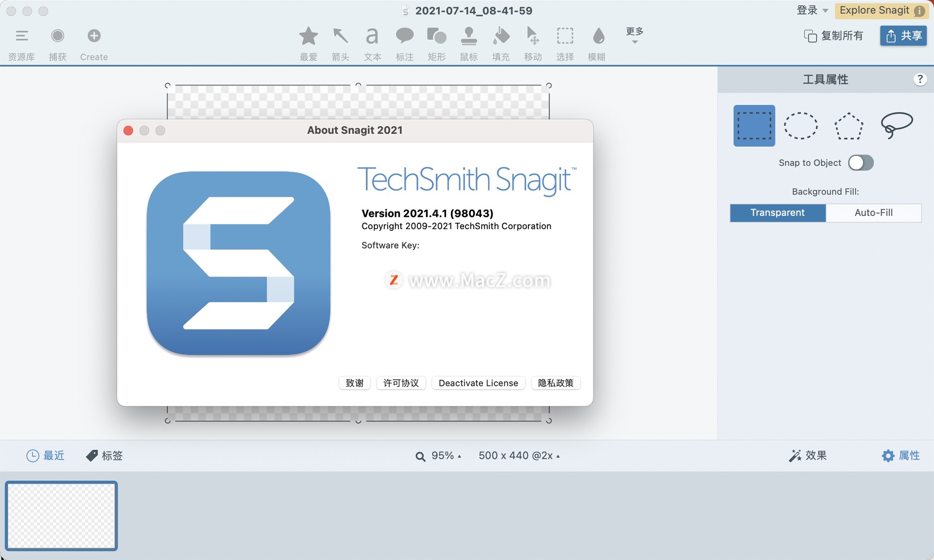Screen dimensions: 934x560
Task: Expand the More (更多) tools dropdown
Action: pyautogui.click(x=634, y=35)
